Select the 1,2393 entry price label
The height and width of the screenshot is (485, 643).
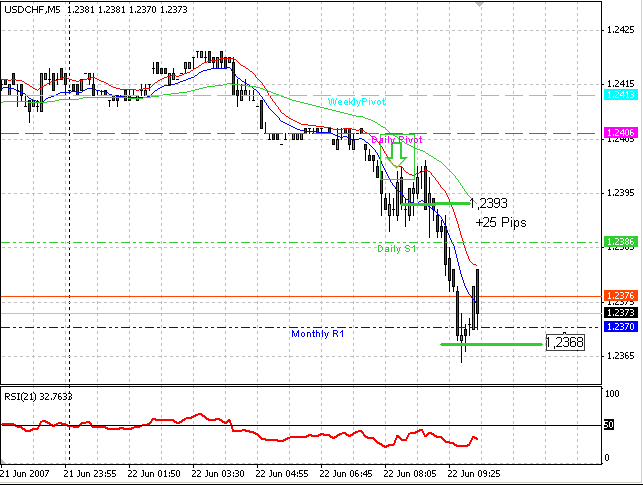point(488,203)
